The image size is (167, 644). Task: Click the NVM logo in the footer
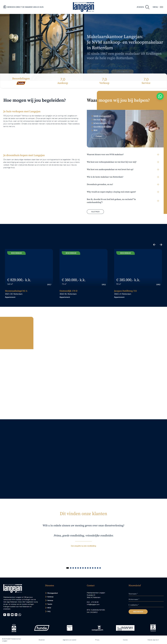point(14,628)
